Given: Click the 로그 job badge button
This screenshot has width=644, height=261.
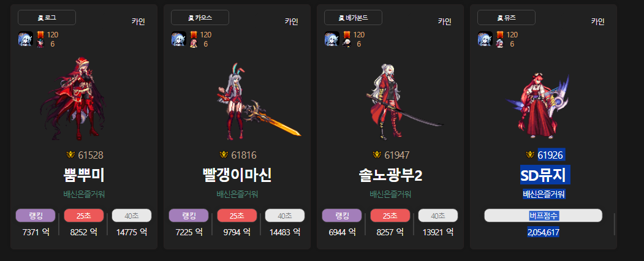Looking at the screenshot, I should (47, 18).
